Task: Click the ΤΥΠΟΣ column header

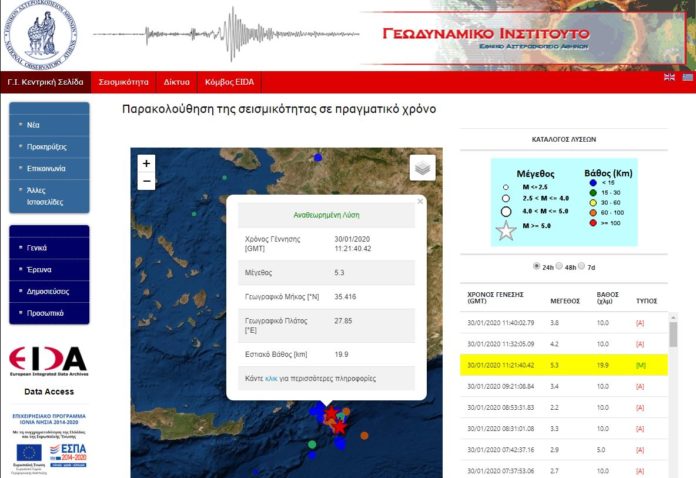Action: coord(646,301)
